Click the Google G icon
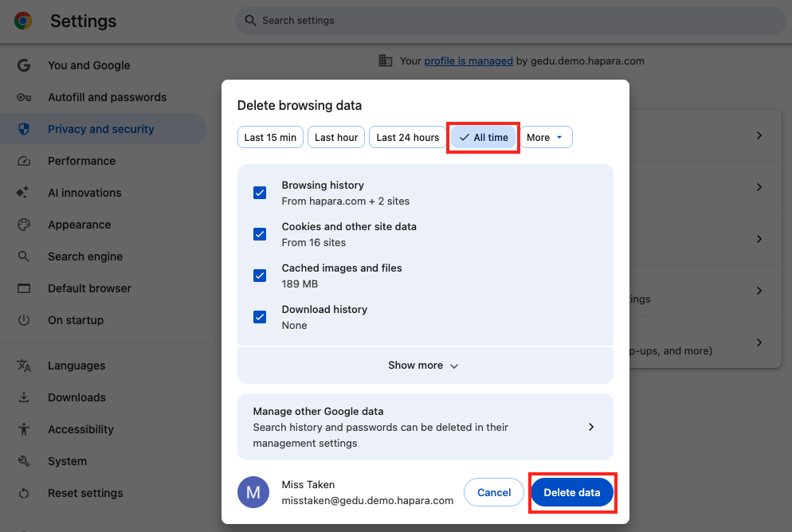The image size is (792, 532). point(24,65)
